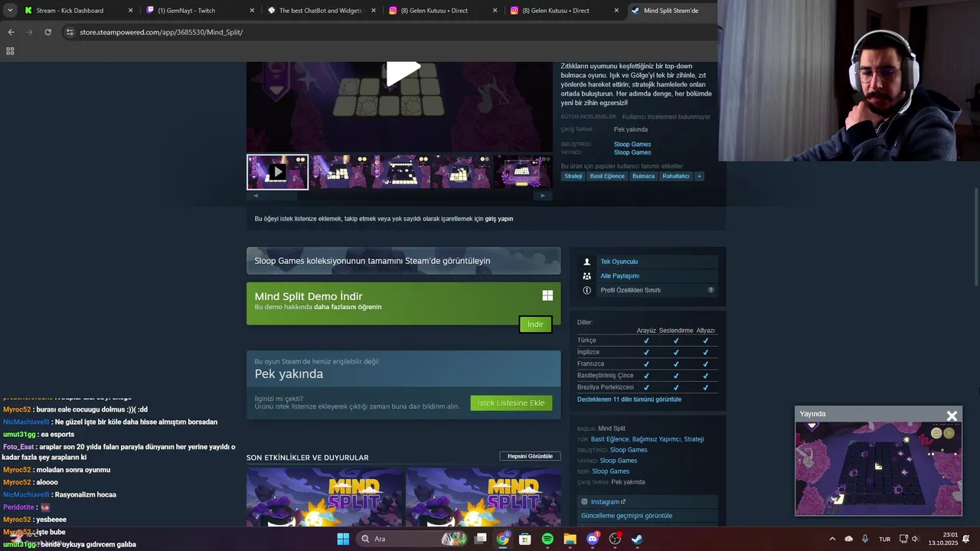View the full Sloop Games collection banner

pyautogui.click(x=403, y=261)
